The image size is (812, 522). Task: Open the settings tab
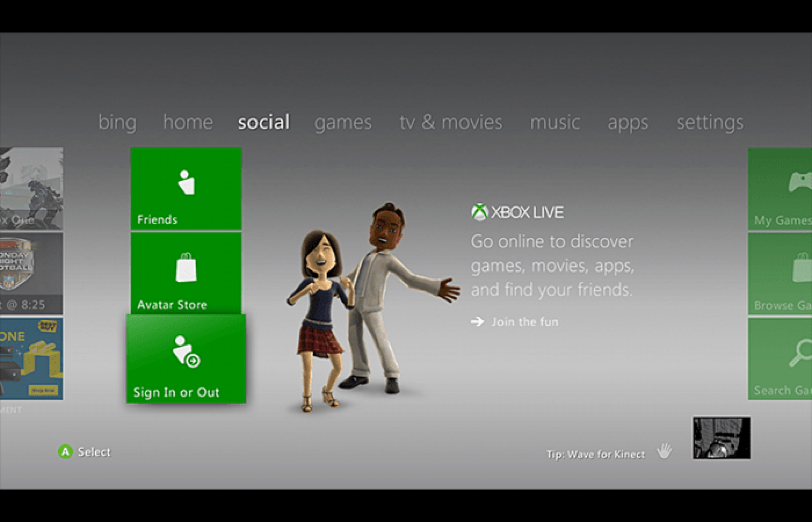(710, 122)
